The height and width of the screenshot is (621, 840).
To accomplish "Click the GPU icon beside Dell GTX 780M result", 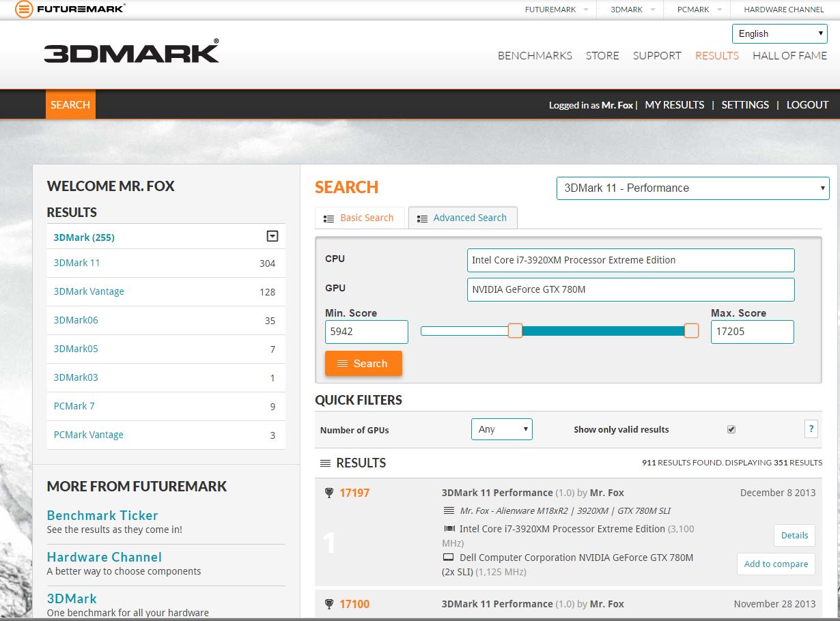I will [x=449, y=558].
